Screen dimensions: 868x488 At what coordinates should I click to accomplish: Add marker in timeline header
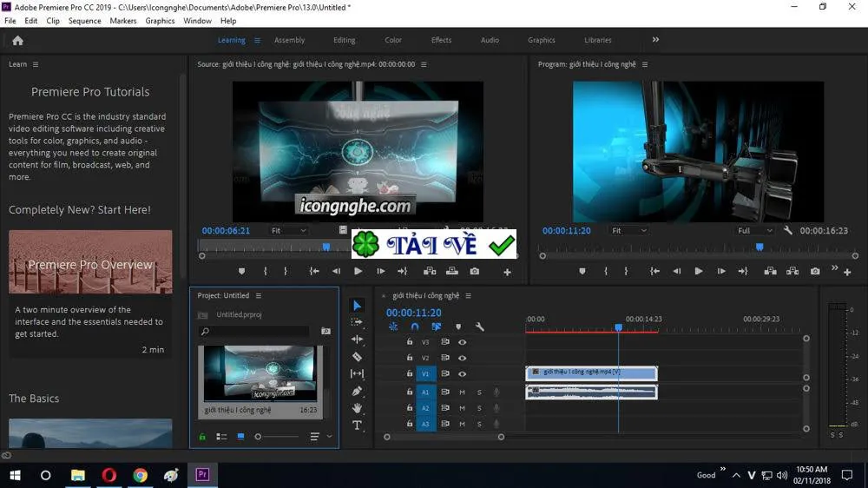click(x=458, y=326)
